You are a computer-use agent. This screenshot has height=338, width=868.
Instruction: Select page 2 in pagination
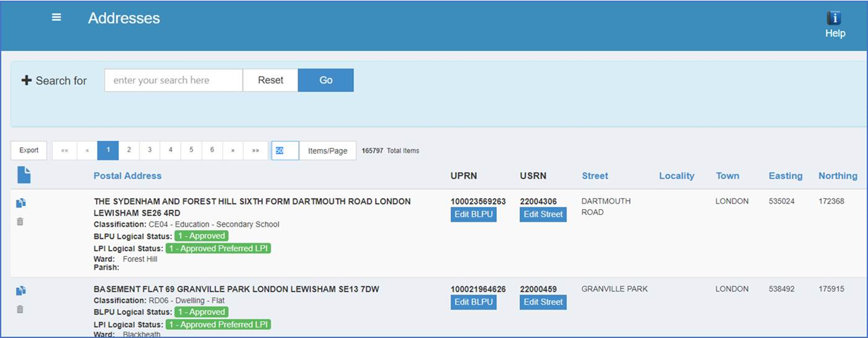[129, 150]
